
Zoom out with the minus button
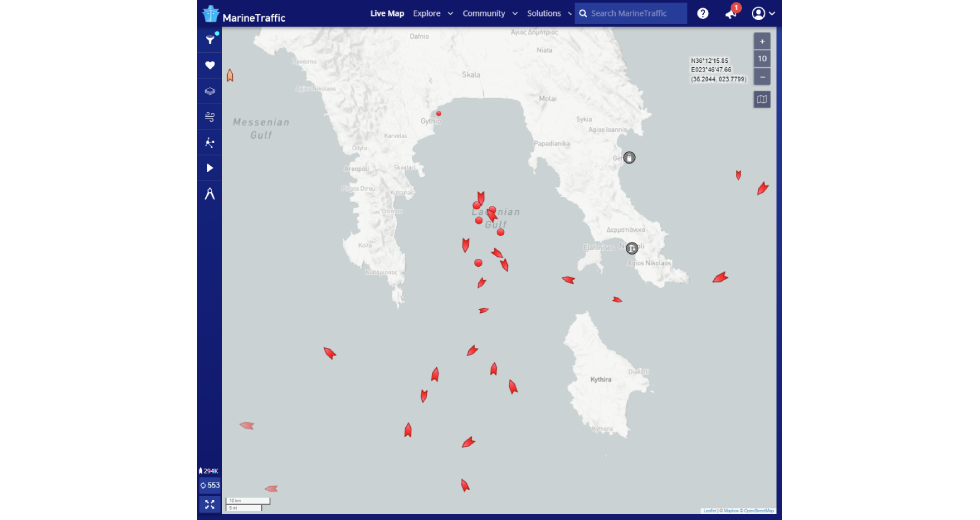(x=762, y=76)
